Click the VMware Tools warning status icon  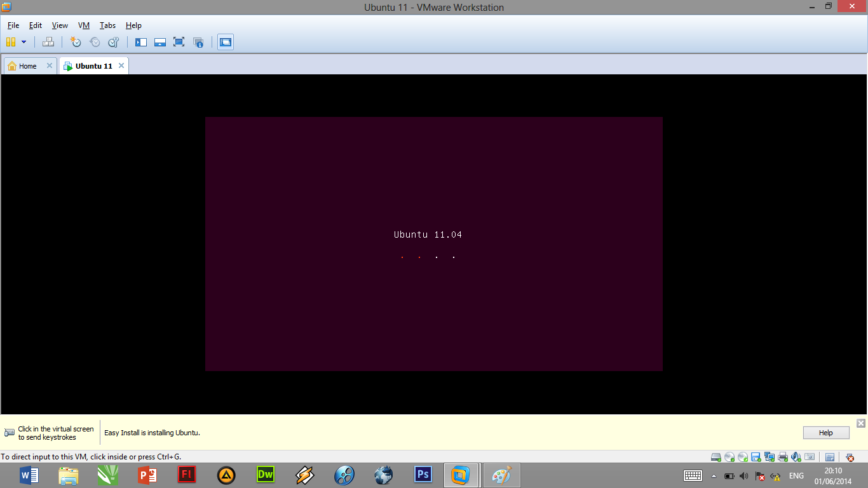pos(850,457)
